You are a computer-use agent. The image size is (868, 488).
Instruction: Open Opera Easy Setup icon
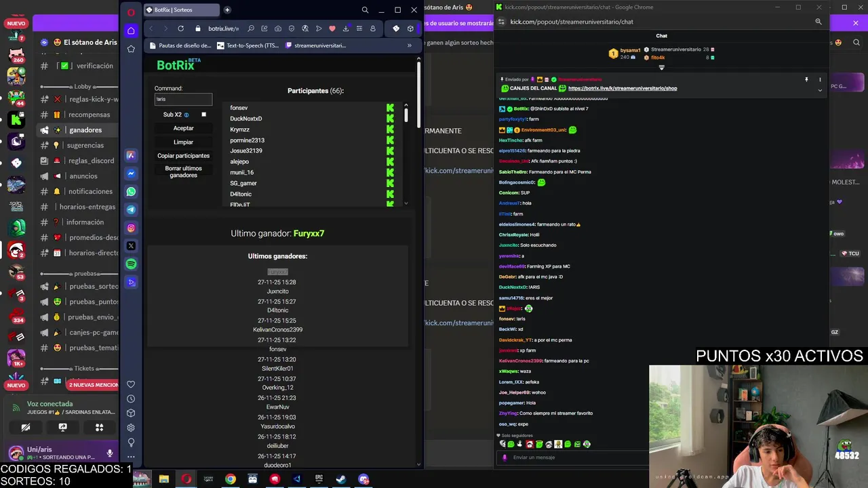point(359,28)
